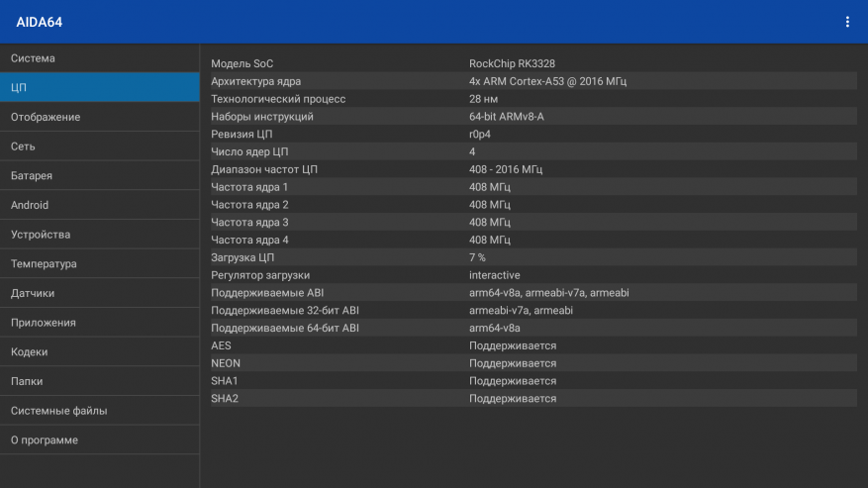868x488 pixels.
Task: Select the Модель SoC row
Action: (x=532, y=63)
